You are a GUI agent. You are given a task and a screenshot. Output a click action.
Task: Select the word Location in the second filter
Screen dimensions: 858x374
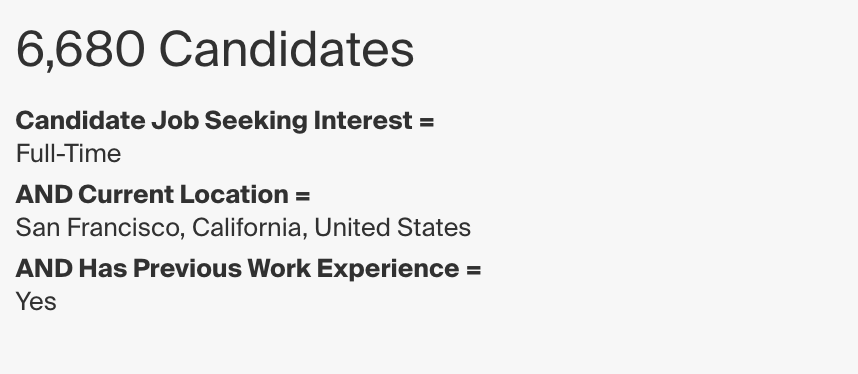click(x=234, y=194)
